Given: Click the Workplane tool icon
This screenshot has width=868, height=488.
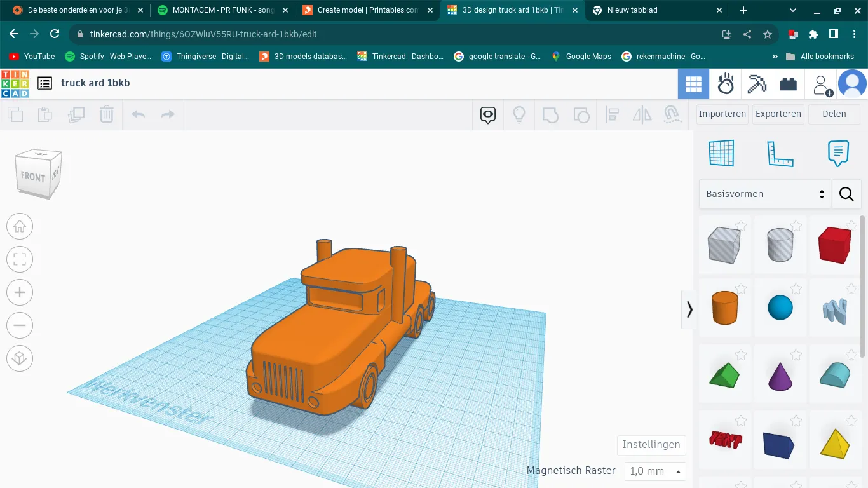Looking at the screenshot, I should click(721, 153).
